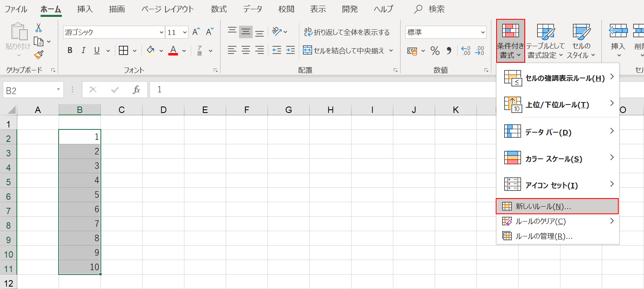Align text to top of cell
Screen dimensions: 644x289
(x=232, y=32)
